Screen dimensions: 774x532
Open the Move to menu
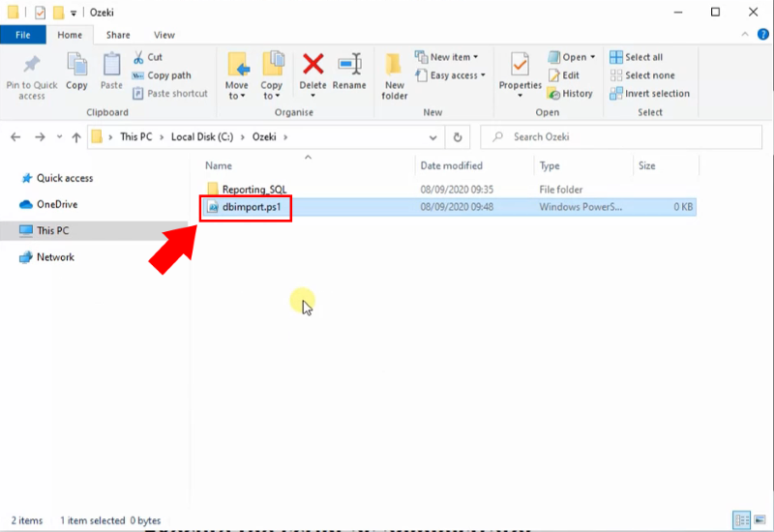[x=237, y=76]
